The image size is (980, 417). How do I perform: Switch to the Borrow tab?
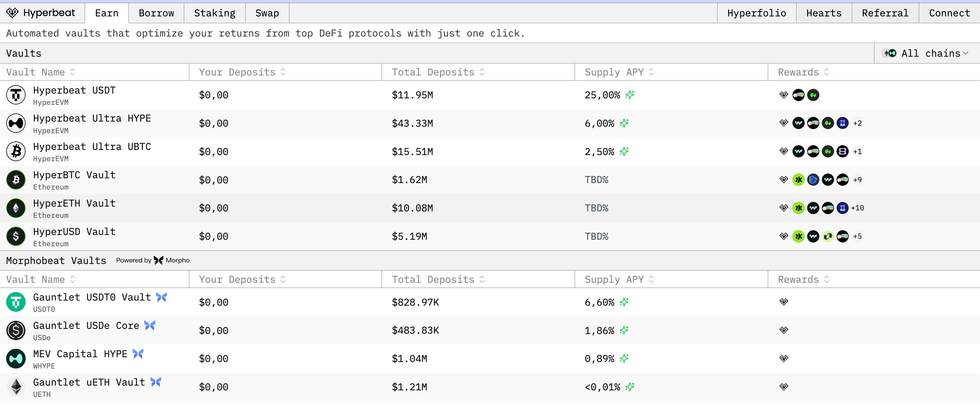(x=156, y=13)
